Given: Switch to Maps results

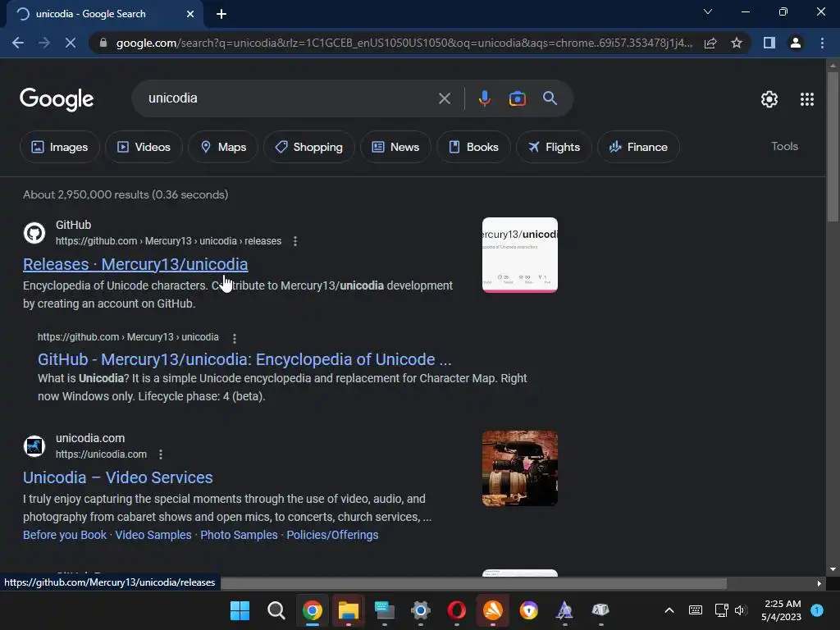Looking at the screenshot, I should [223, 147].
